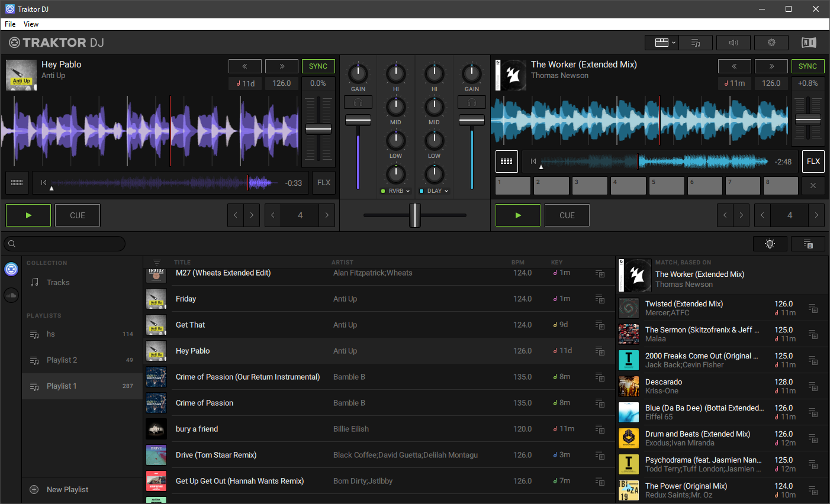Open Playlist 1
Image resolution: width=830 pixels, height=504 pixels.
(x=82, y=386)
